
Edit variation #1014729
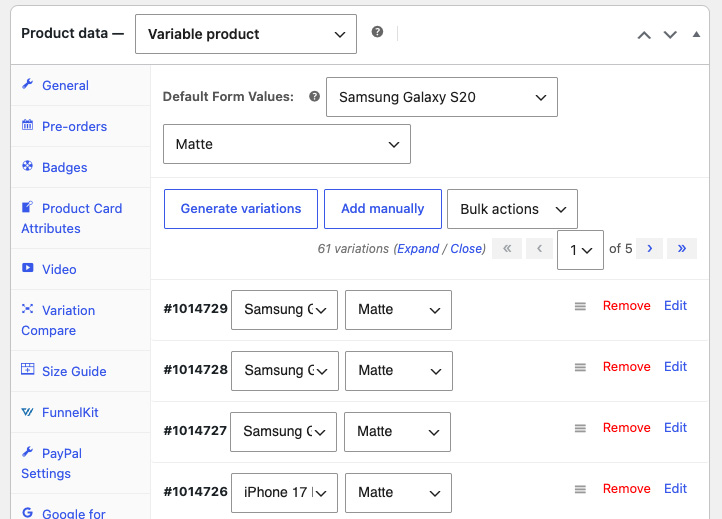coord(675,306)
